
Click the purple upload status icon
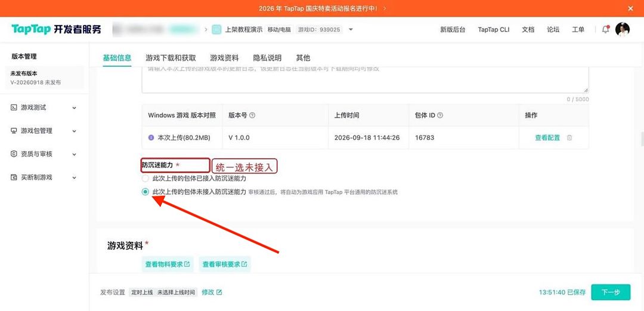click(151, 138)
